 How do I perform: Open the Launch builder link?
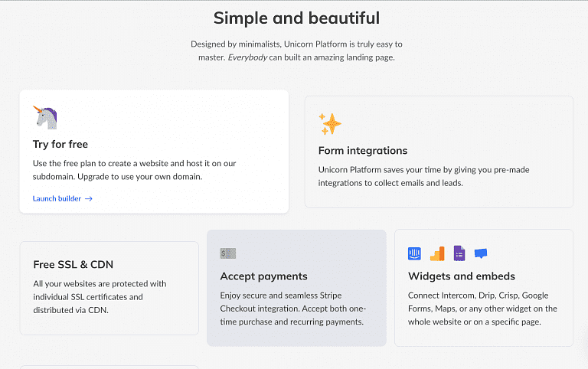[62, 199]
